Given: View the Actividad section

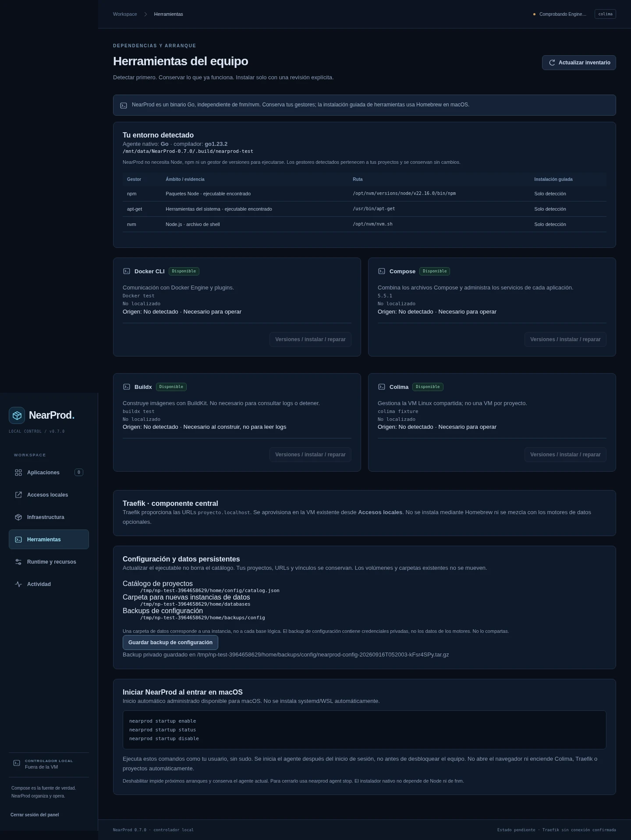Looking at the screenshot, I should 49,584.
